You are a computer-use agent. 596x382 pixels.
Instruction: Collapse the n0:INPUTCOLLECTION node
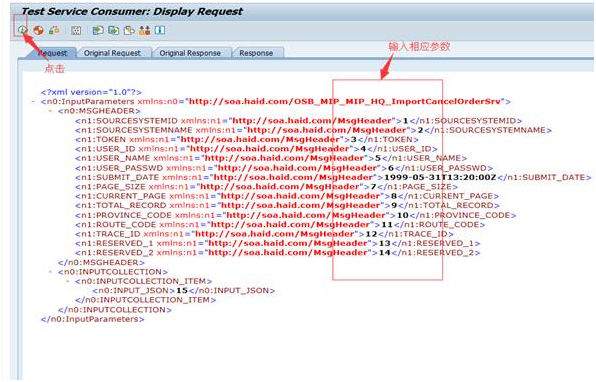[x=50, y=272]
